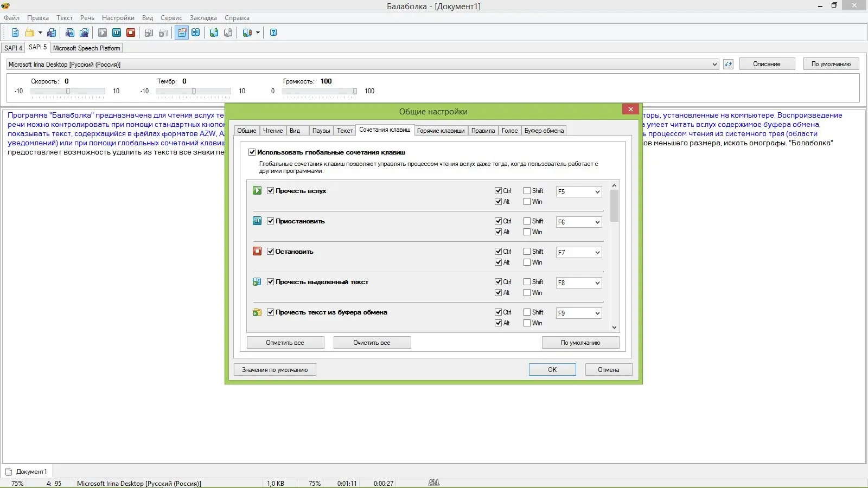868x488 pixels.
Task: Enable Shift for the Прочесть вслух hotkey
Action: [527, 191]
